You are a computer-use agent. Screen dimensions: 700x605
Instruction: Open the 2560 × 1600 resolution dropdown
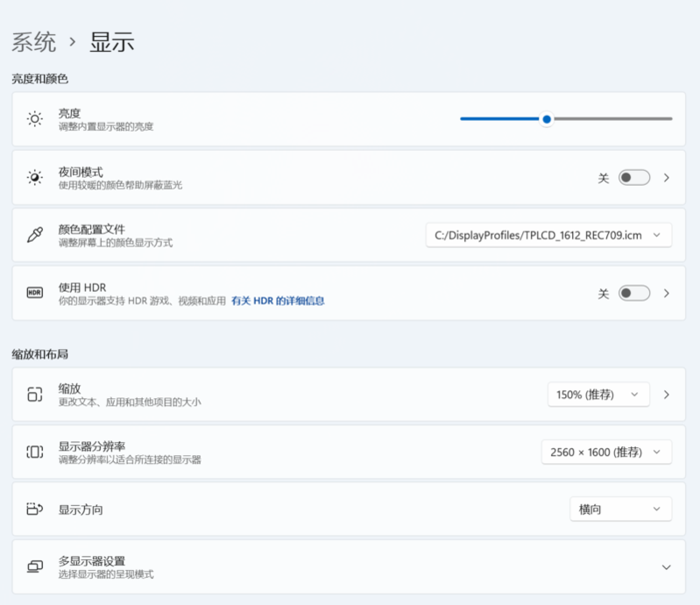[x=606, y=452]
